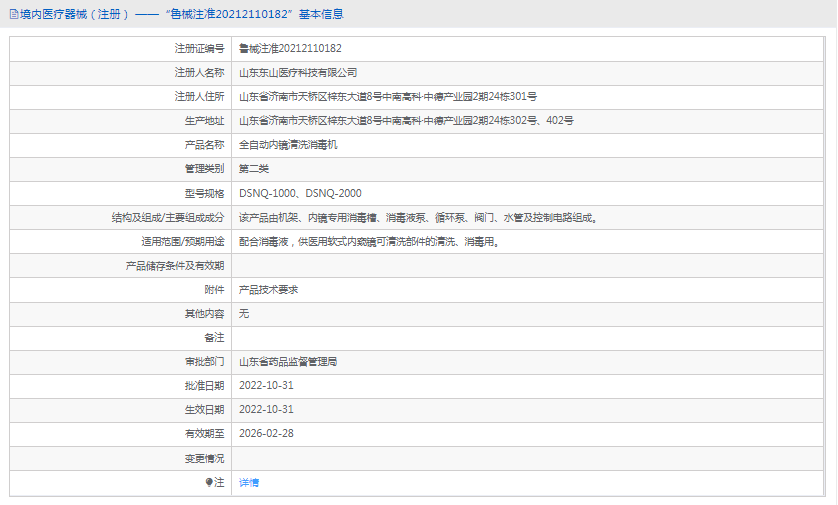Click the page heading 境内医疗器械（注册）基本信息
This screenshot has height=505, width=838.
pos(182,14)
